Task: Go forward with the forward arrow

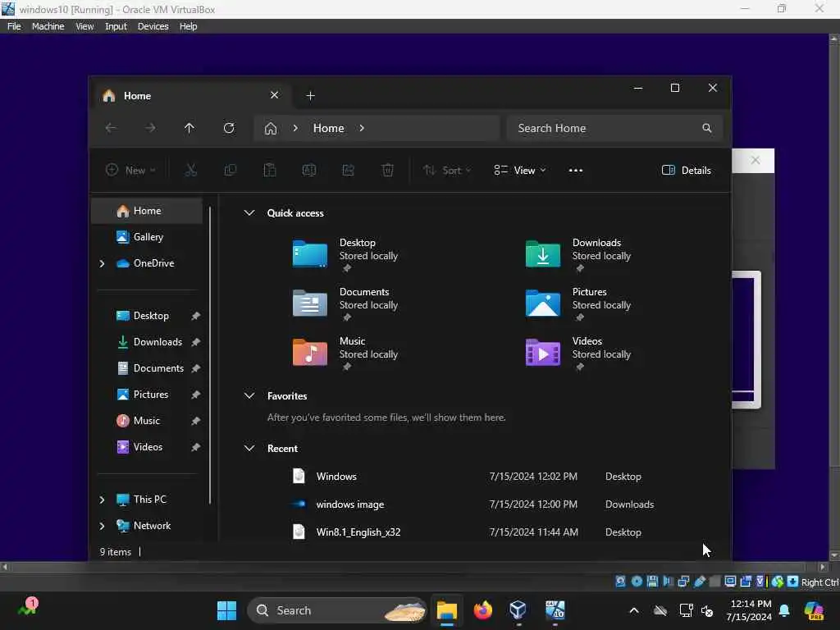Action: pos(151,128)
